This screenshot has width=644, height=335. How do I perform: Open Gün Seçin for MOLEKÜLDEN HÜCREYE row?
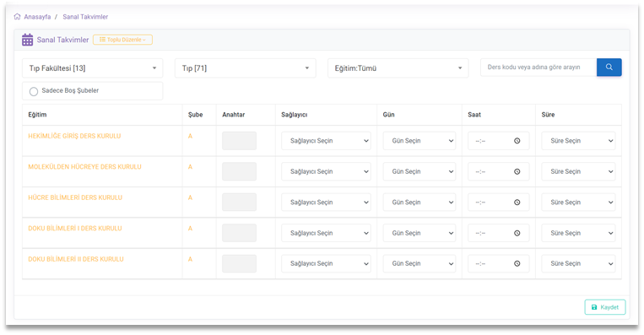[419, 171]
